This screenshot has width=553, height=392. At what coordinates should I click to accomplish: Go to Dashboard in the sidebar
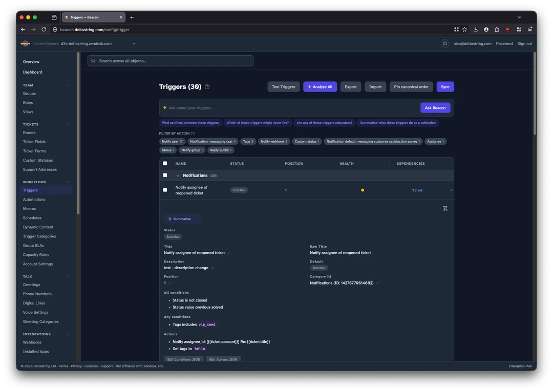[32, 72]
